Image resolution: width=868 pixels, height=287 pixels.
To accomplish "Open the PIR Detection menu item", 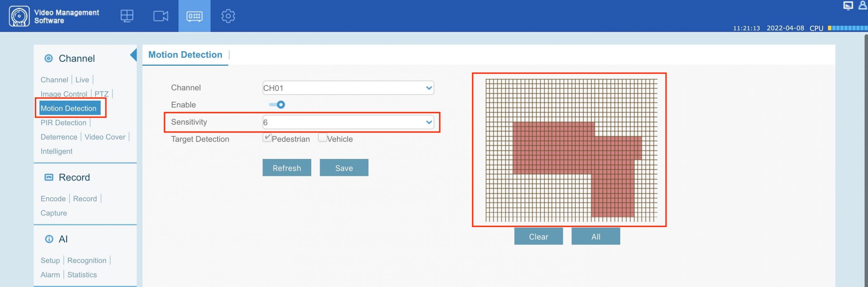I will click(63, 123).
